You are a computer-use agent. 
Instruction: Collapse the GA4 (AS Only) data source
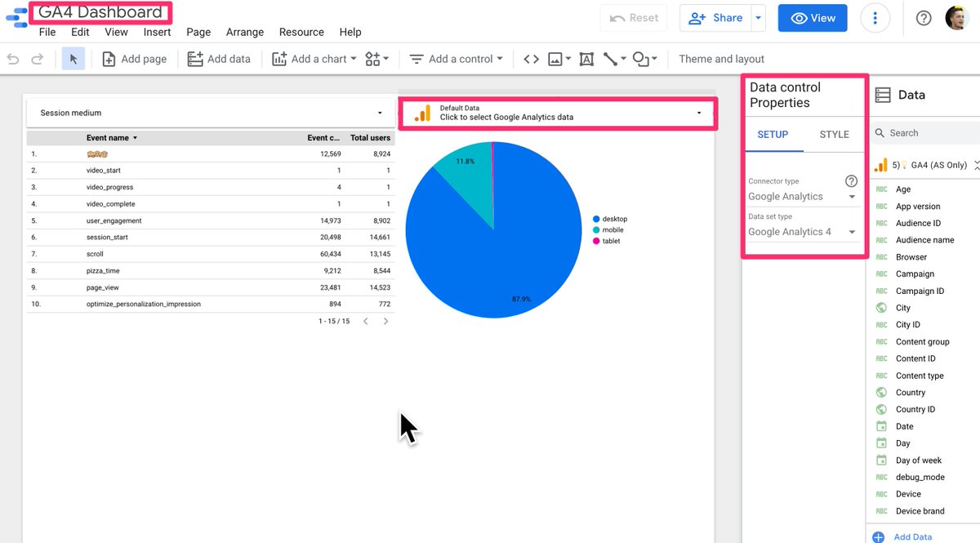pyautogui.click(x=976, y=165)
